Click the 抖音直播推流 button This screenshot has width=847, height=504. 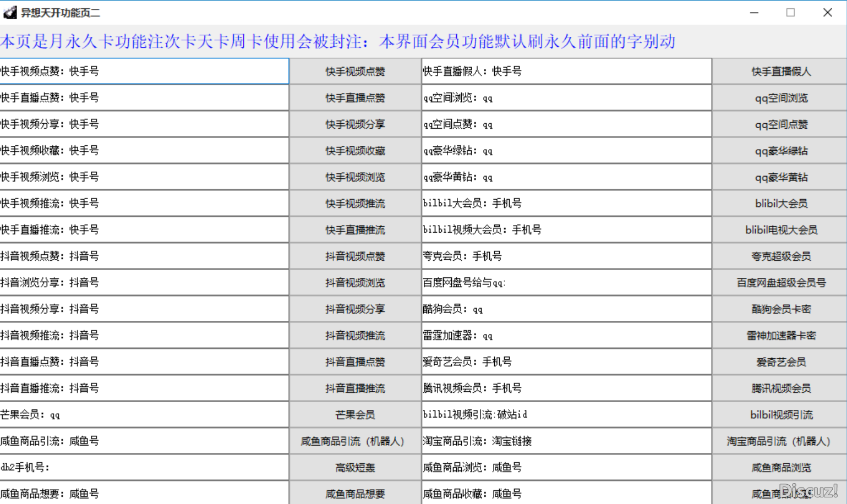pyautogui.click(x=355, y=388)
